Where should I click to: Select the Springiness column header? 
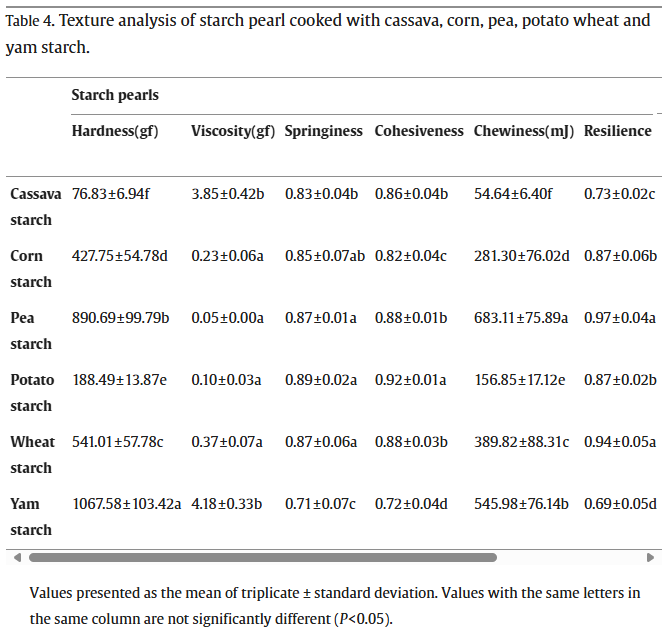pos(325,131)
